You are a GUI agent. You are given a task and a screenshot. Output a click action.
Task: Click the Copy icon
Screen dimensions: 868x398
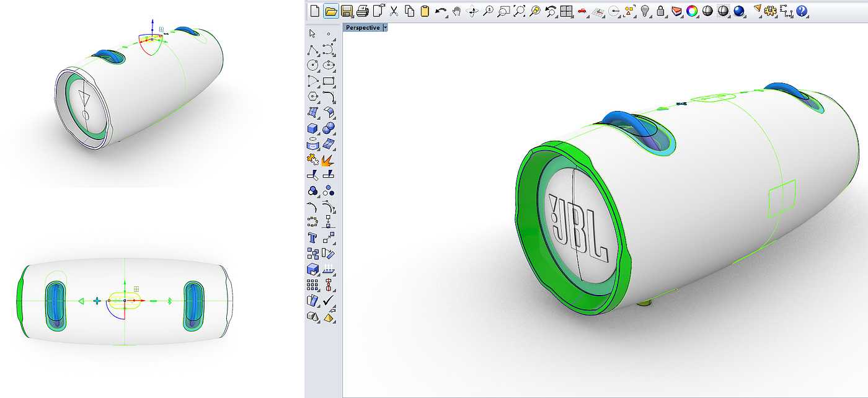[409, 11]
